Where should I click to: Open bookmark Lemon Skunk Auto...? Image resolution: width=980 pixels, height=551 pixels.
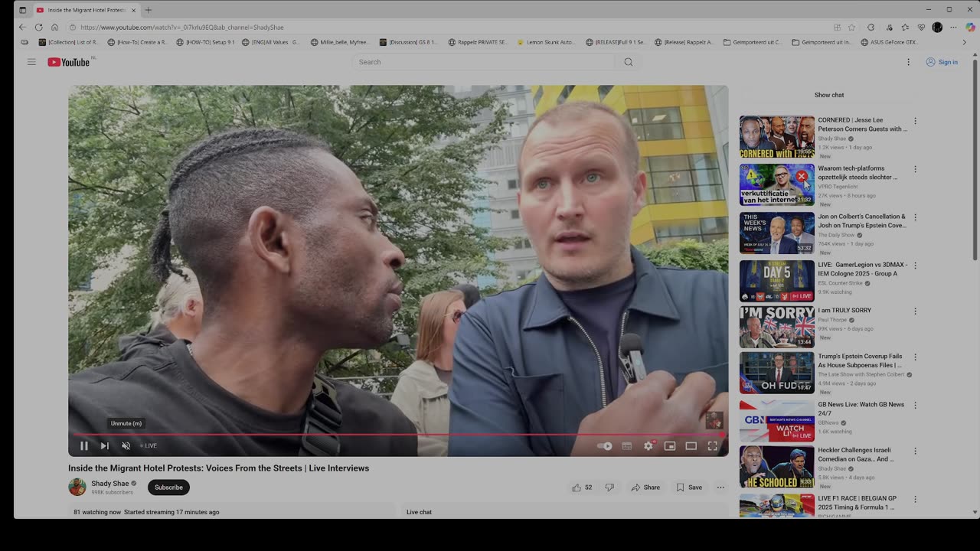tap(546, 42)
